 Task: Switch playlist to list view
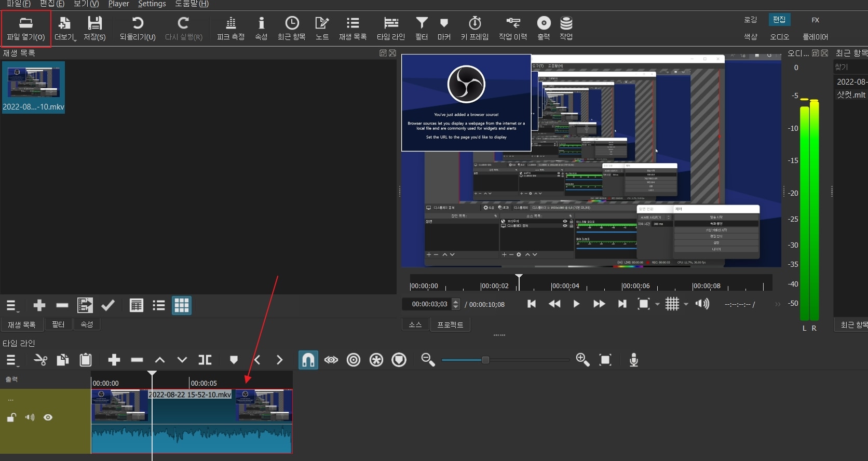159,306
